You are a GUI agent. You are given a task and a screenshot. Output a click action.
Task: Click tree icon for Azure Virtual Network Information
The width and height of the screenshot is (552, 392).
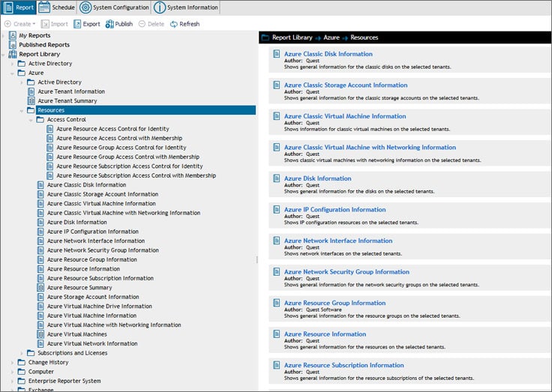click(40, 343)
